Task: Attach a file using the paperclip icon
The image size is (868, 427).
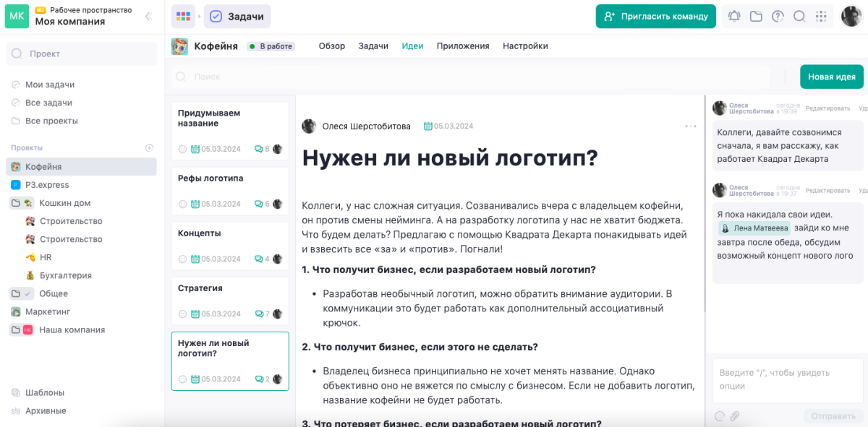Action: [x=735, y=416]
